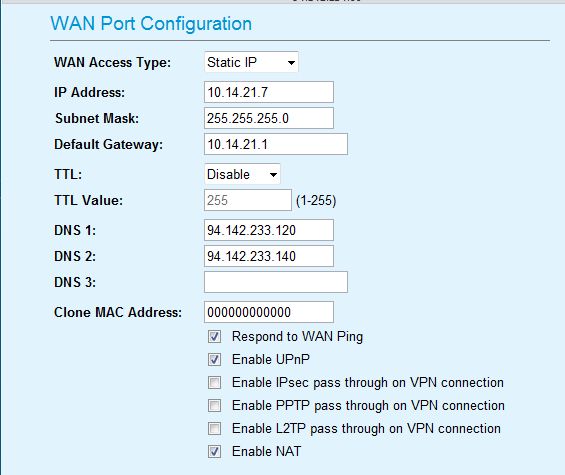
Task: Uncheck Respond to WAN Ping
Action: click(214, 337)
